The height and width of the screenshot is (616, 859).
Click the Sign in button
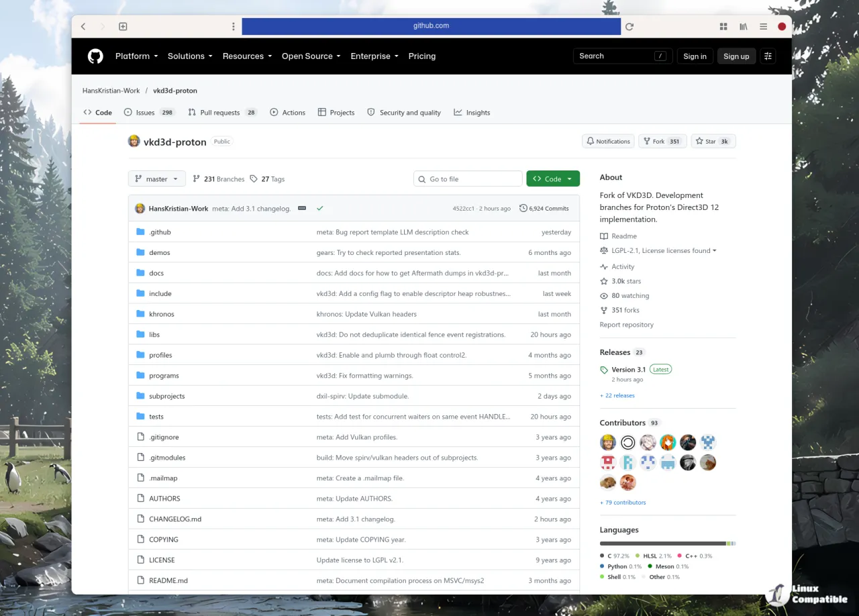click(x=695, y=56)
